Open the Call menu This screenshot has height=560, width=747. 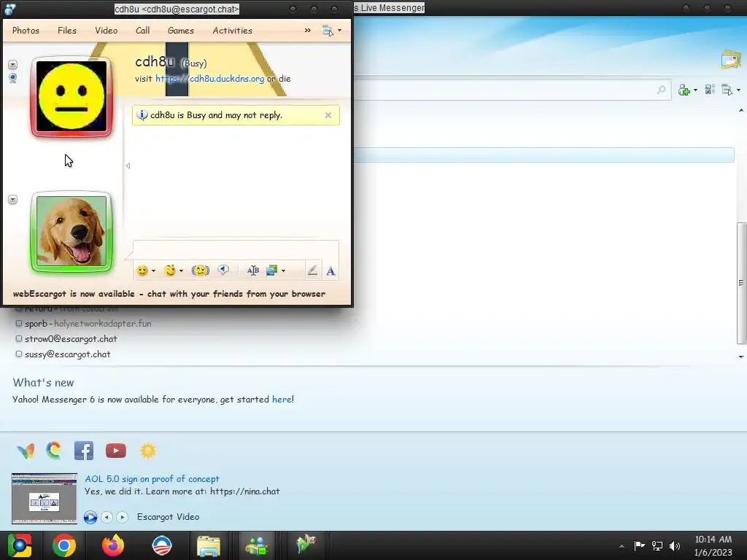pos(142,31)
